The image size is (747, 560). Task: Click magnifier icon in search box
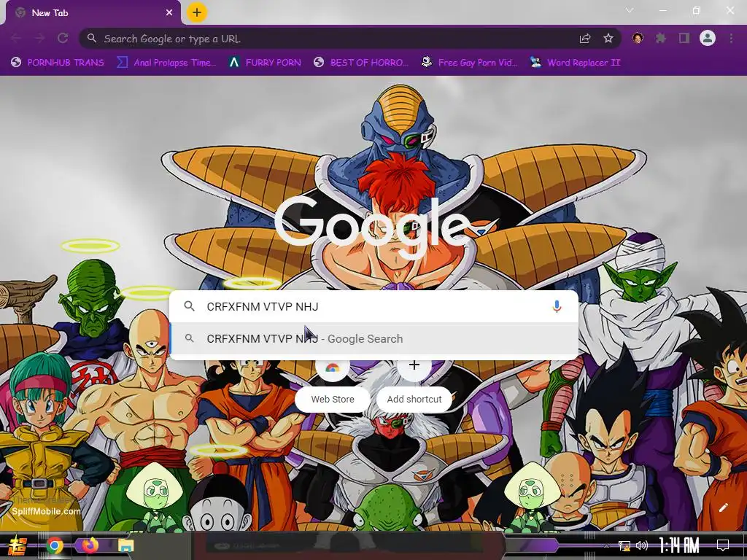click(189, 306)
